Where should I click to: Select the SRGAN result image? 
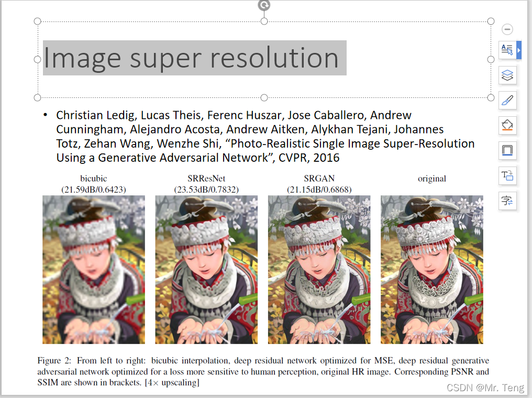coord(319,269)
